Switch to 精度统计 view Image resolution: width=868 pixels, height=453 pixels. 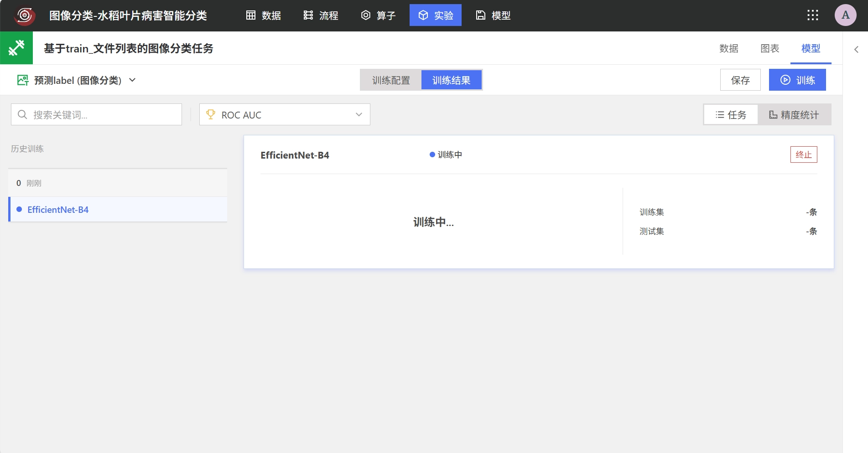pyautogui.click(x=794, y=114)
